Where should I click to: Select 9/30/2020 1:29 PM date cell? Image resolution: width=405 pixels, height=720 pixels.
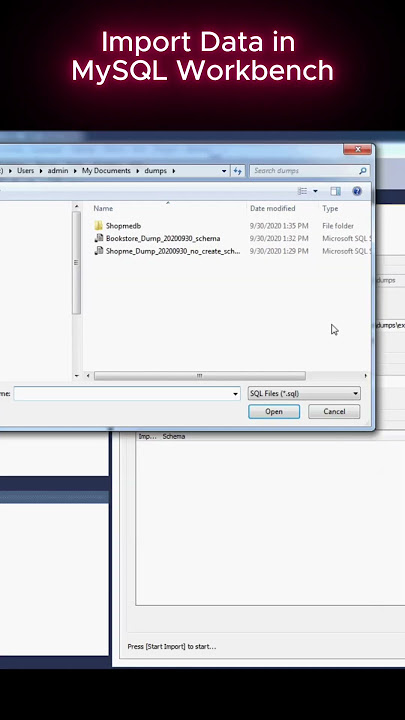point(279,251)
